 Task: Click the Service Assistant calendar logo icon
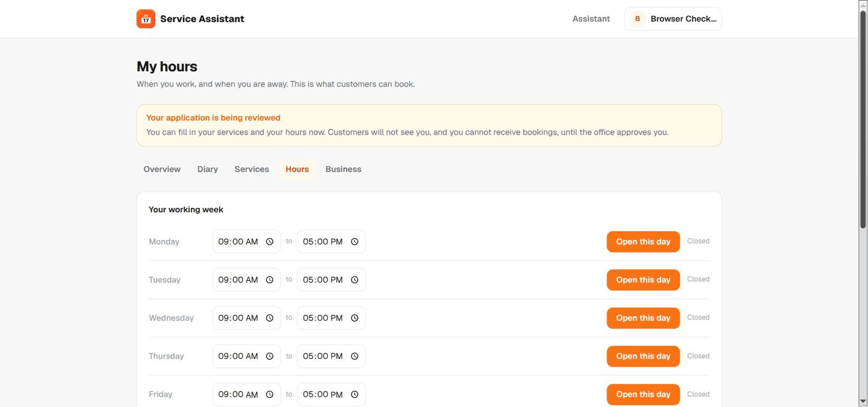[x=146, y=18]
